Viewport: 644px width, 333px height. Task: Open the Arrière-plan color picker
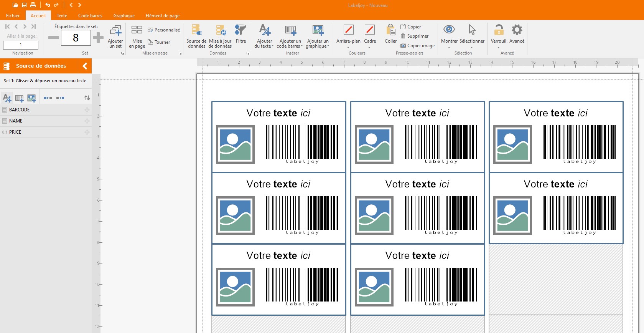348,41
